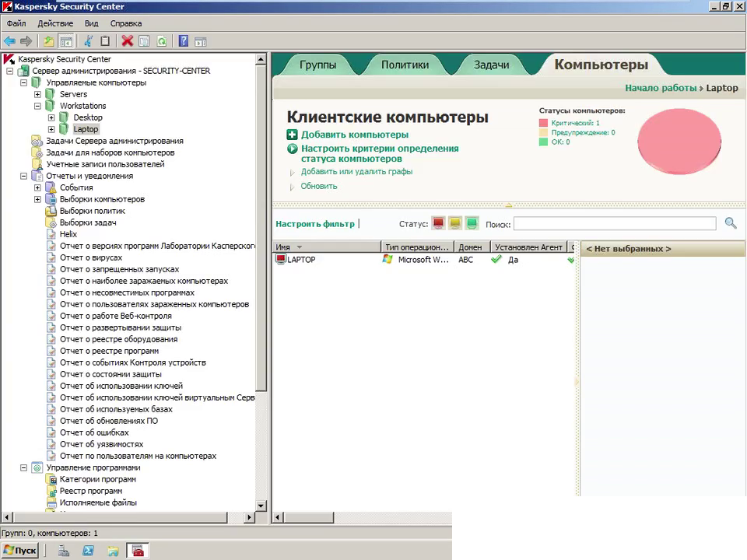
Task: Click the Paste clipboard toolbar icon
Action: tap(105, 41)
